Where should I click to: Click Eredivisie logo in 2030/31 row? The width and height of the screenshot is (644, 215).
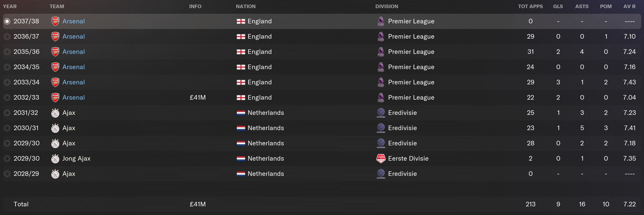pyautogui.click(x=381, y=128)
